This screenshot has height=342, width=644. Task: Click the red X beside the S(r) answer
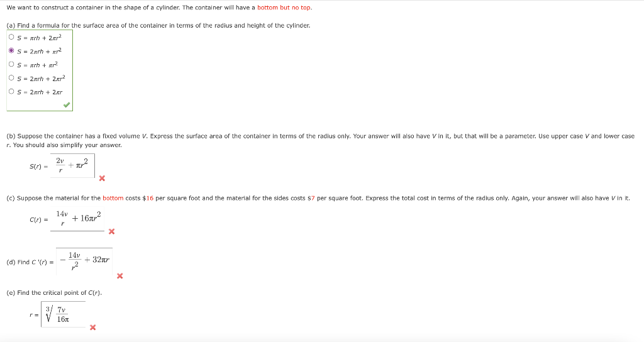102,178
